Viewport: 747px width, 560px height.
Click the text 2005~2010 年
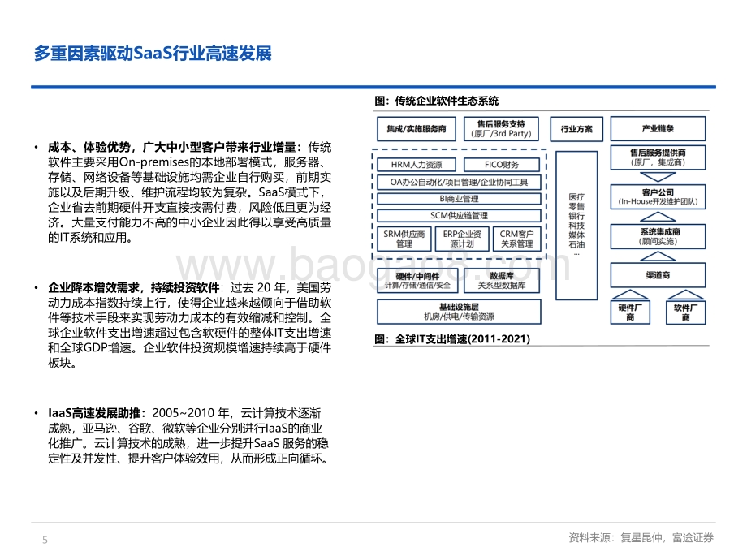(x=191, y=413)
